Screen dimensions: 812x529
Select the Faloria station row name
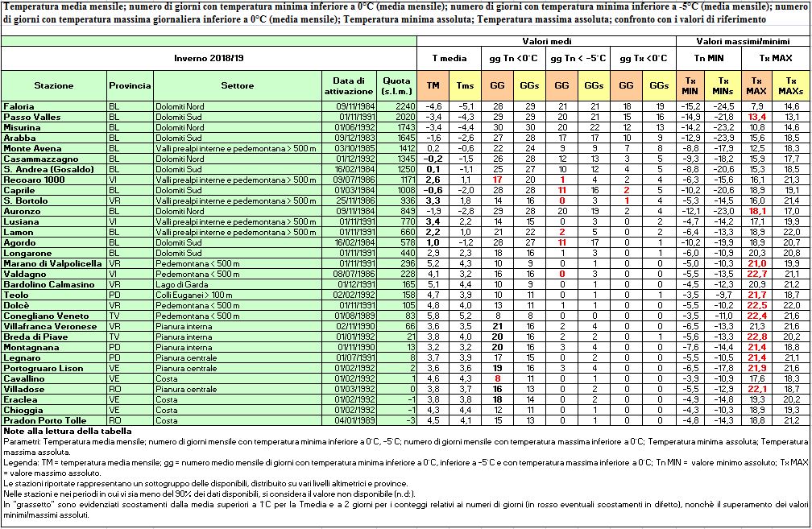19,106
